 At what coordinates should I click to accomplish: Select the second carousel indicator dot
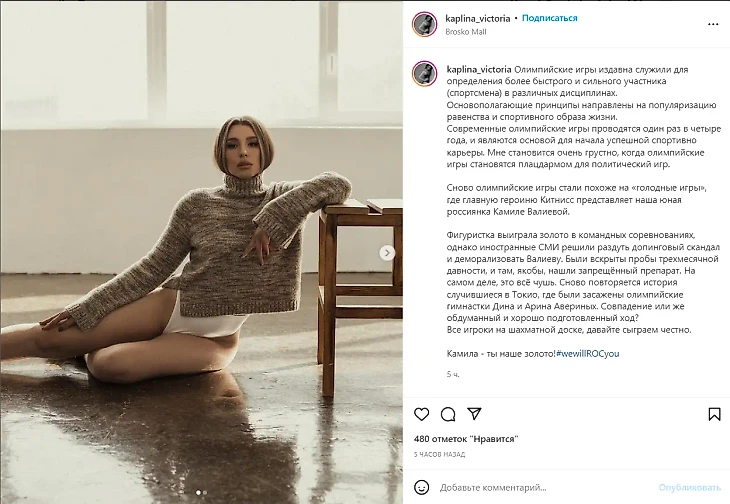[205, 492]
